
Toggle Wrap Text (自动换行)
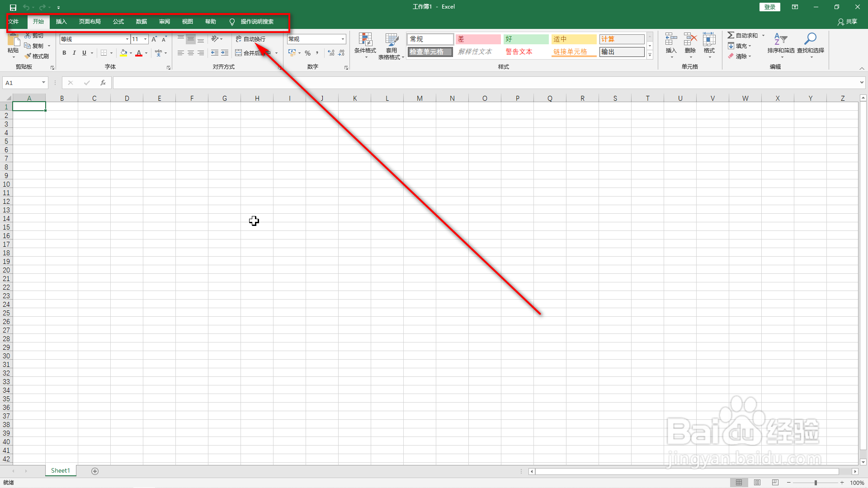point(251,39)
